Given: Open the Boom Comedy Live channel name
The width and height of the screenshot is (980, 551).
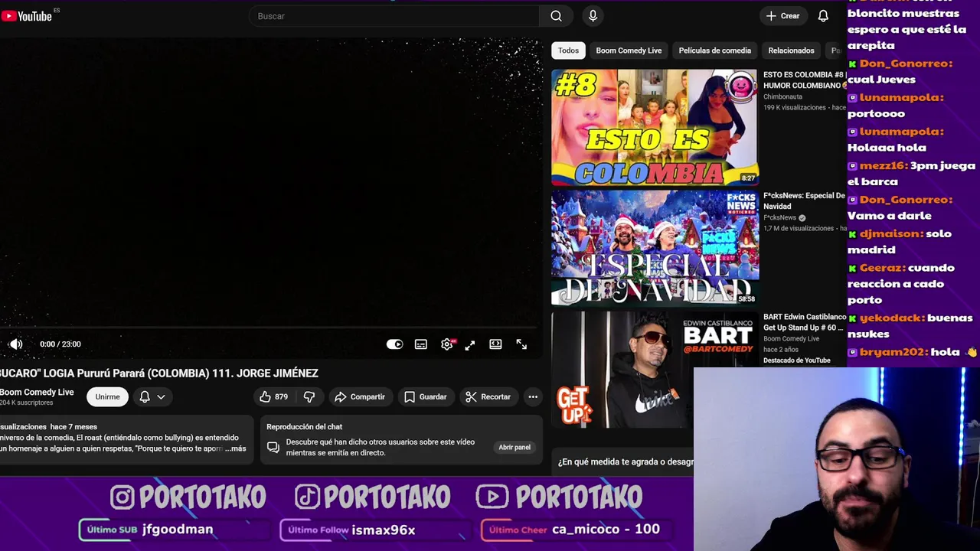Looking at the screenshot, I should (37, 392).
